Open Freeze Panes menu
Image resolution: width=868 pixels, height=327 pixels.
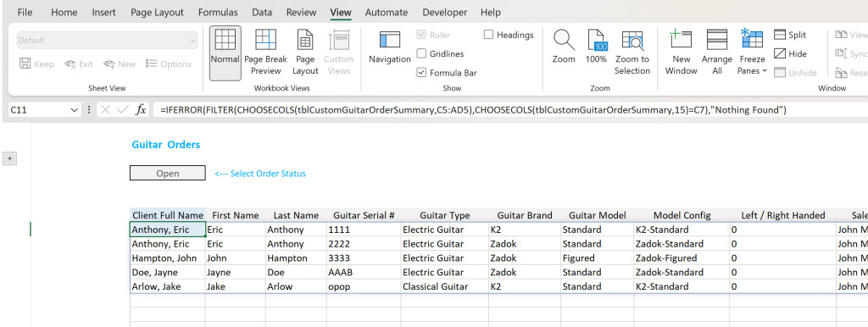click(752, 53)
